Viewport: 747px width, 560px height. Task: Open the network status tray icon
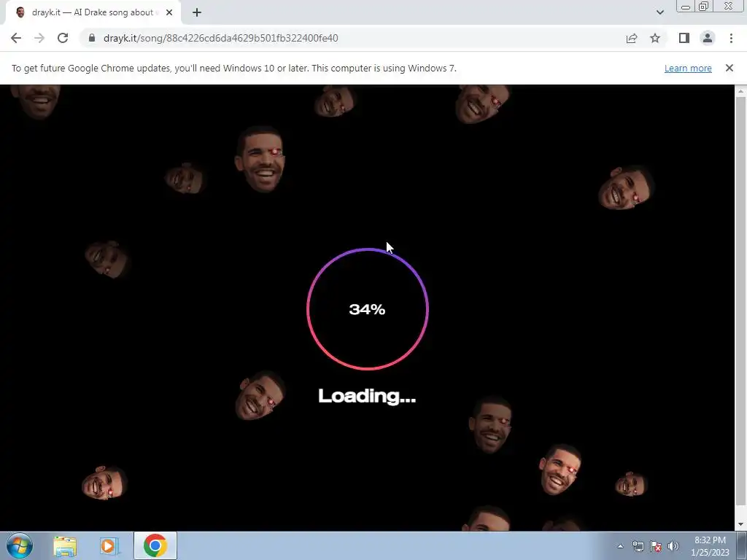coord(638,547)
